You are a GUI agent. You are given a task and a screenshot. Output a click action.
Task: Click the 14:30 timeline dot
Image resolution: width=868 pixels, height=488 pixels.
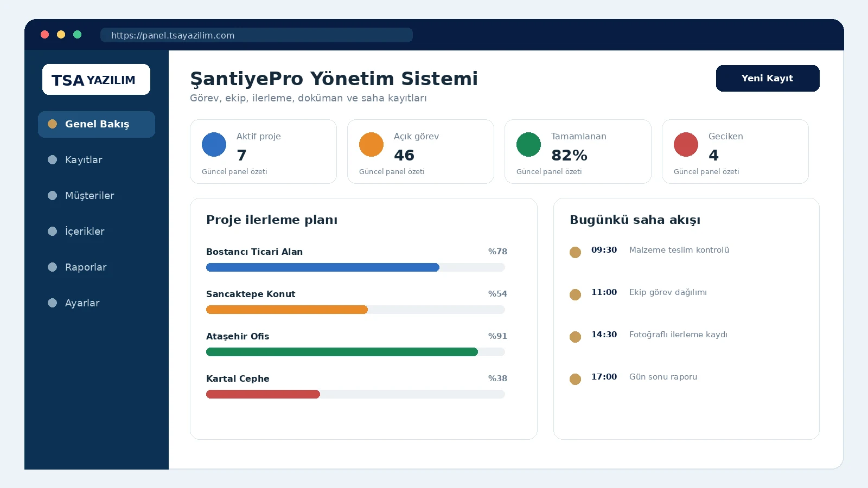pos(575,337)
